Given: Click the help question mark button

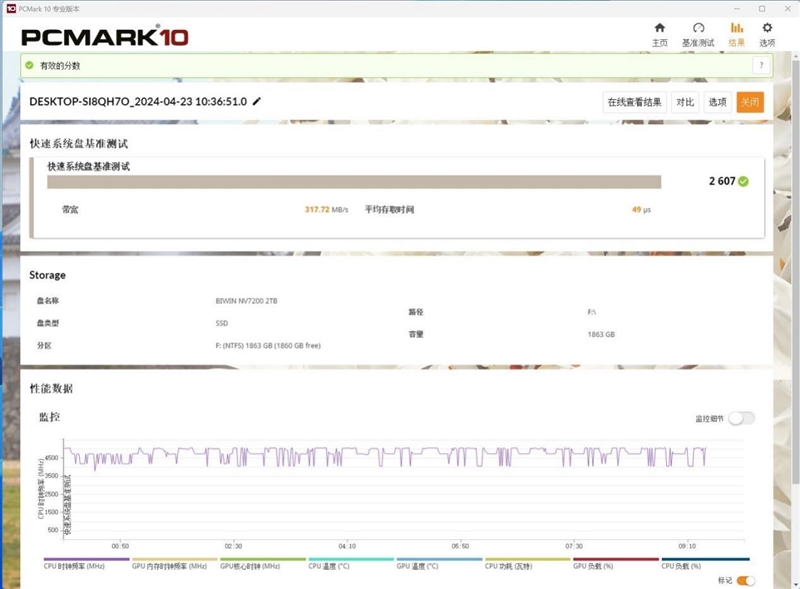Looking at the screenshot, I should (x=761, y=65).
